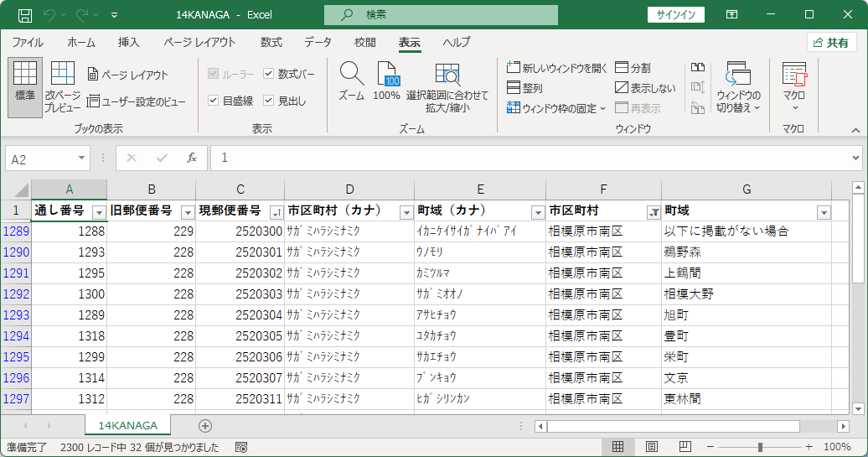The width and height of the screenshot is (868, 457).
Task: Click the Save icon in title bar
Action: point(25,15)
